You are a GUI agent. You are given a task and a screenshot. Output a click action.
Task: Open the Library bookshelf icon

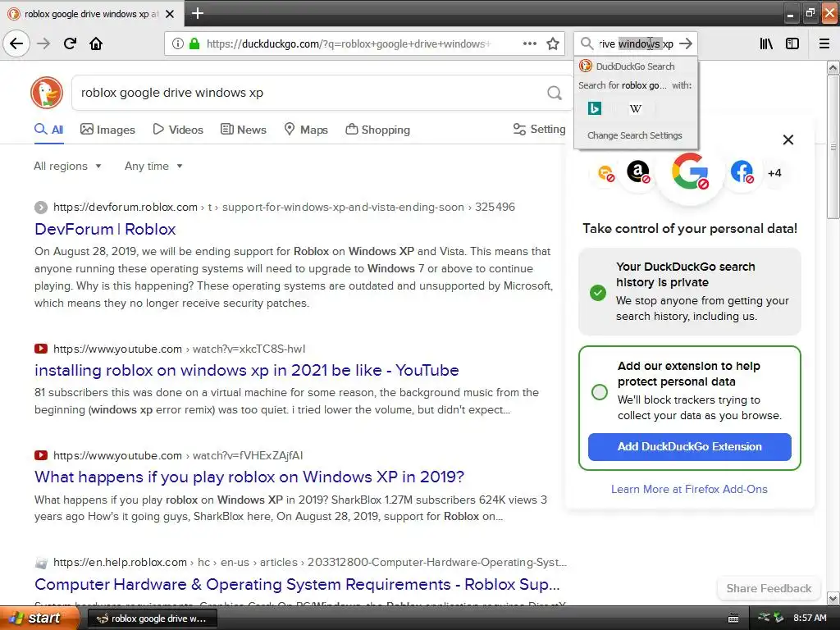click(x=766, y=43)
